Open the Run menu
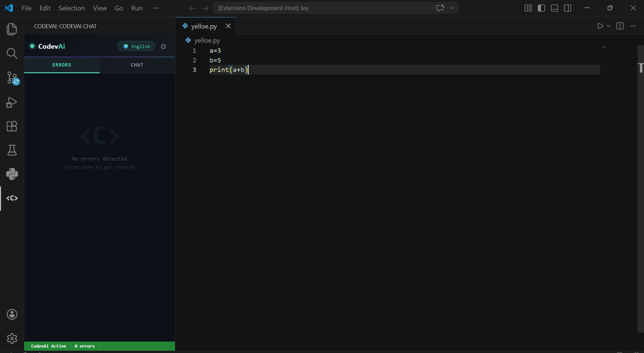The width and height of the screenshot is (644, 353). coord(137,8)
